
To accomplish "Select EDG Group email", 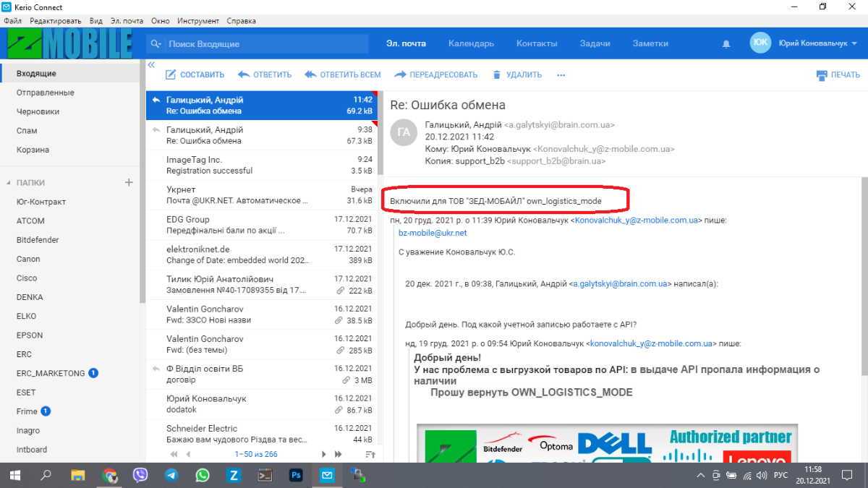I will [x=261, y=225].
